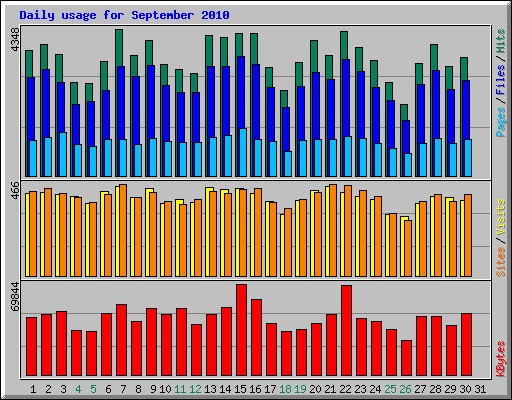Click the red KBytes bar for day 7
Screen dimensions: 512x400
[122, 340]
